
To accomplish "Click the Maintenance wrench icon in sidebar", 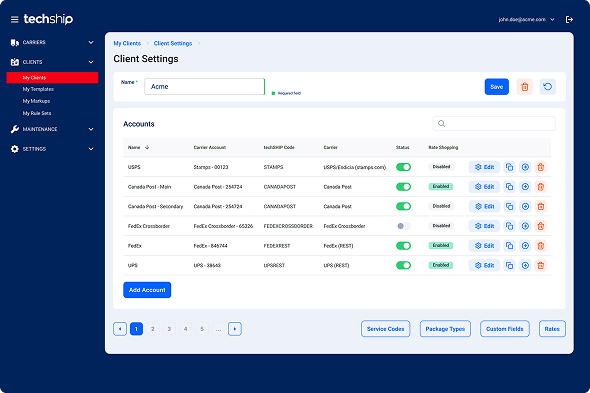I will coord(15,129).
